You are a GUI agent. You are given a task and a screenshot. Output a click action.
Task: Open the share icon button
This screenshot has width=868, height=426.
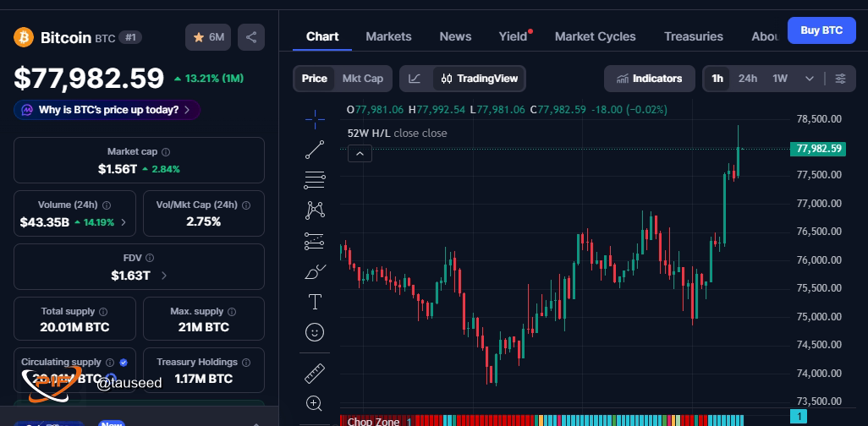coord(250,37)
